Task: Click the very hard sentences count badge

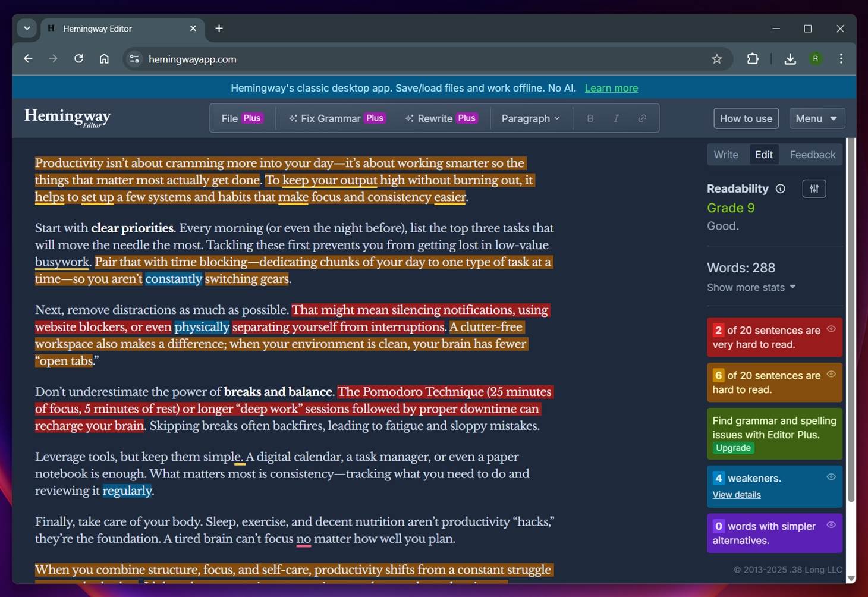Action: [718, 330]
